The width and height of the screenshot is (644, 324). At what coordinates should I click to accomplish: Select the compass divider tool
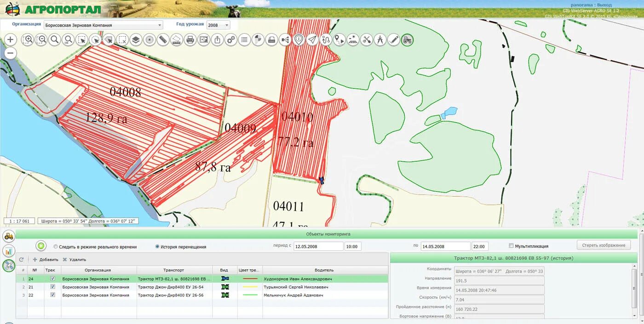[380, 40]
